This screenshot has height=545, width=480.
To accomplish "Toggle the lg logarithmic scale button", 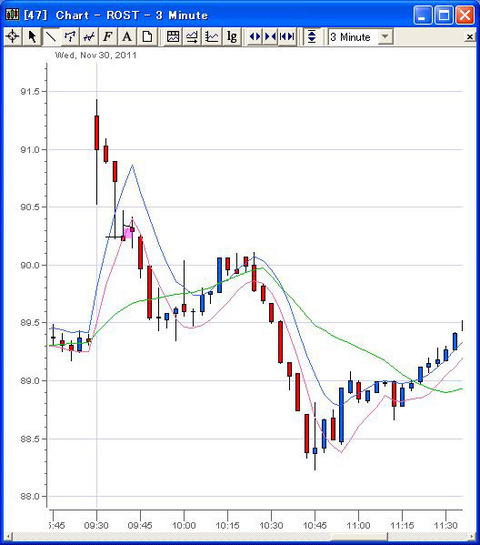I will pos(231,36).
